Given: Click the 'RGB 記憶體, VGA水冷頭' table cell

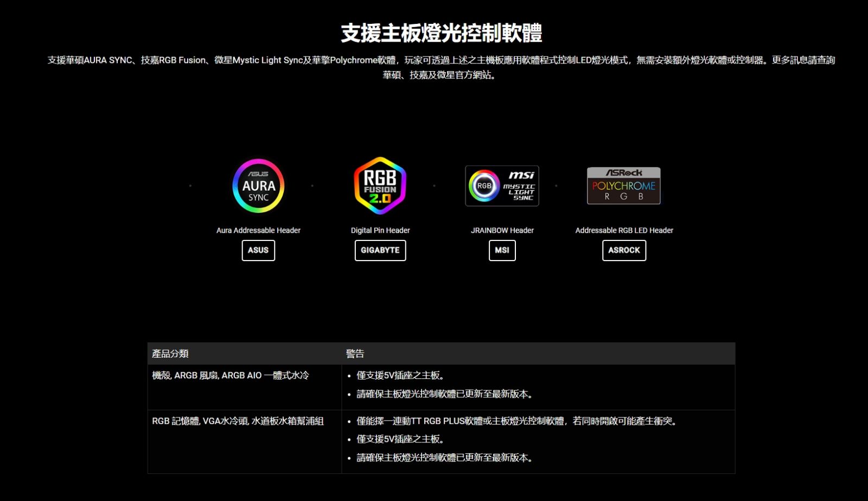Looking at the screenshot, I should 245,442.
